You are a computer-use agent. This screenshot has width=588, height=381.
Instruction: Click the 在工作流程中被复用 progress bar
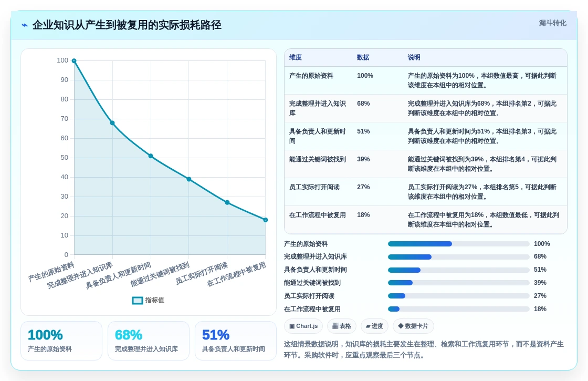click(x=459, y=310)
